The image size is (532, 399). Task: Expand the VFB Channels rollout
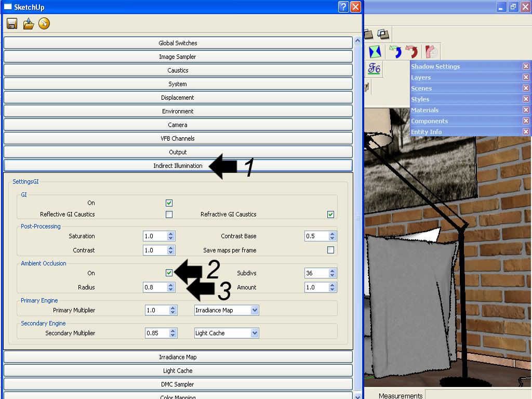pyautogui.click(x=178, y=138)
